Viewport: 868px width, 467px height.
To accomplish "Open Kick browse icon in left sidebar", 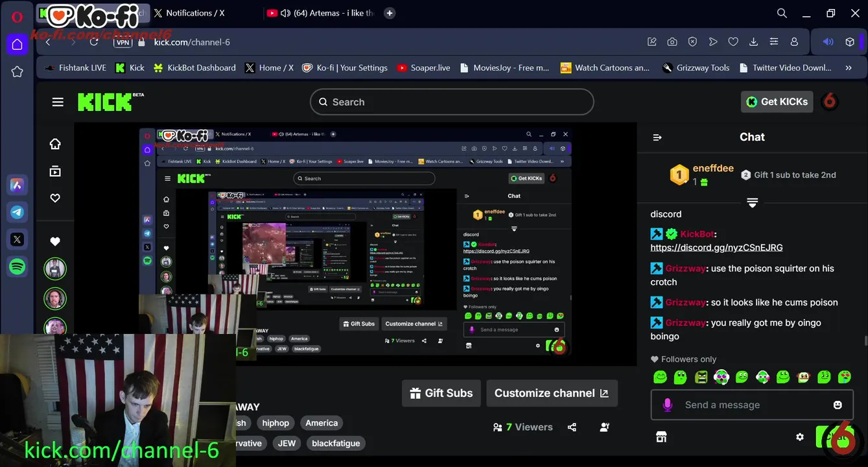I will [x=55, y=171].
